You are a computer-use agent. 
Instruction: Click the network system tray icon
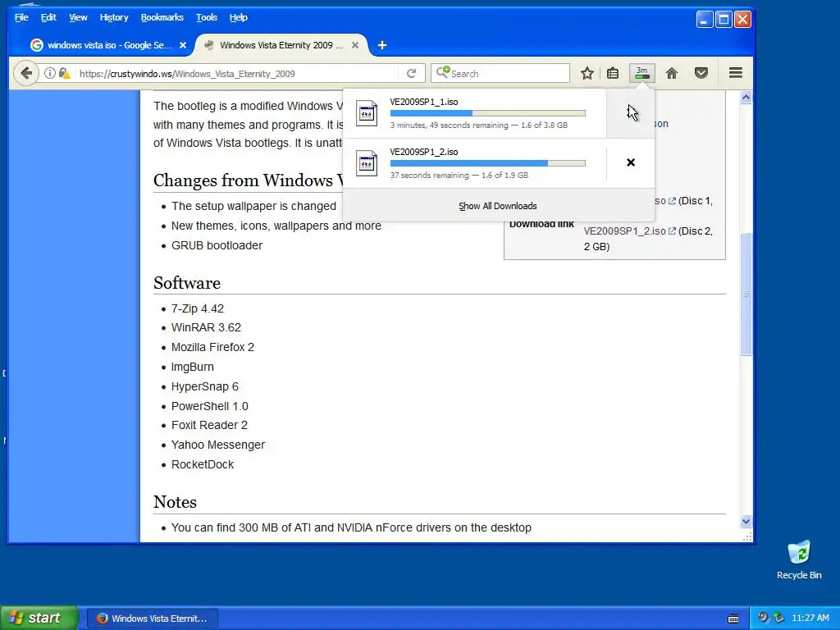click(x=778, y=619)
